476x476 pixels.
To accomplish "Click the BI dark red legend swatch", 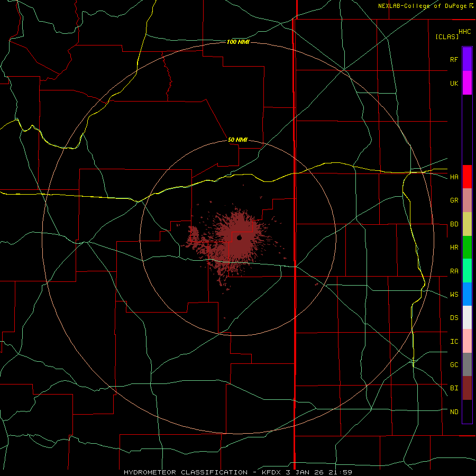I will 467,388.
